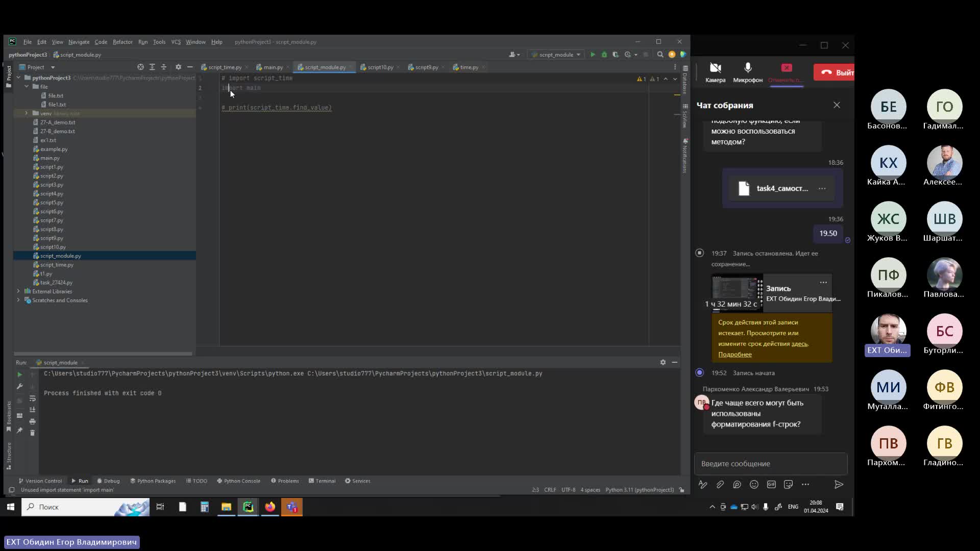Image resolution: width=980 pixels, height=551 pixels.
Task: Toggle soft-wrap in Run console
Action: [33, 398]
